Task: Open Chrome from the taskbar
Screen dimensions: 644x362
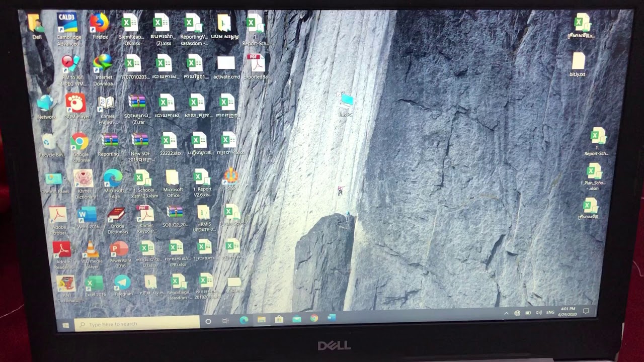Action: pos(314,318)
